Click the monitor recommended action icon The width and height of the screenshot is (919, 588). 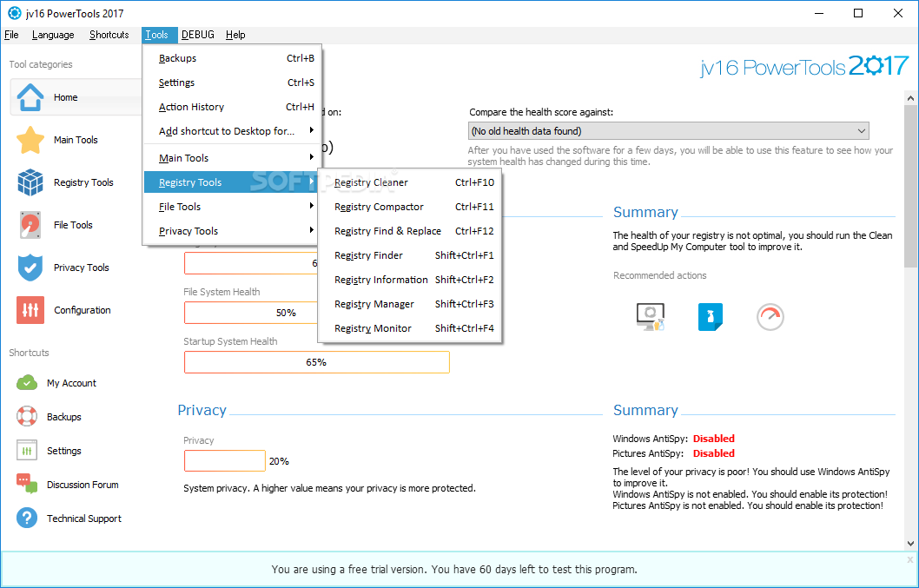tap(651, 316)
